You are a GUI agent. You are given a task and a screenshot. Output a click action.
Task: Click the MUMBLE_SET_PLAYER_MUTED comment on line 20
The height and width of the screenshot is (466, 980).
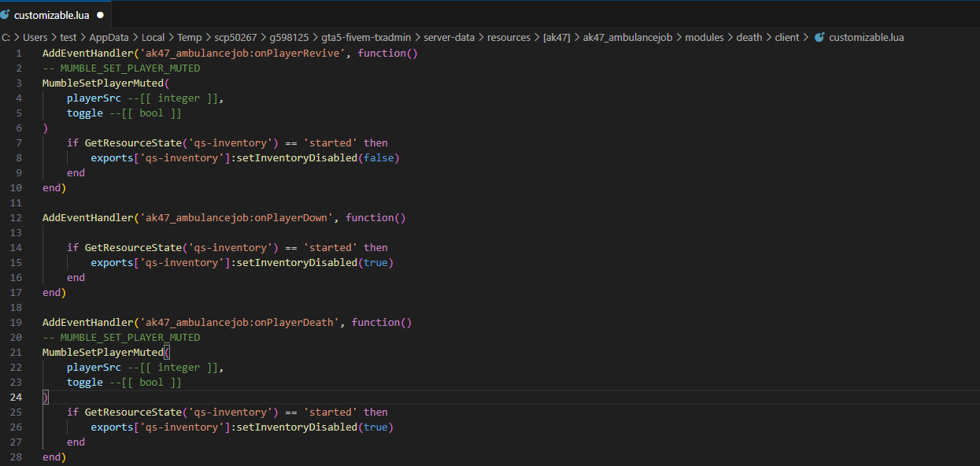121,338
